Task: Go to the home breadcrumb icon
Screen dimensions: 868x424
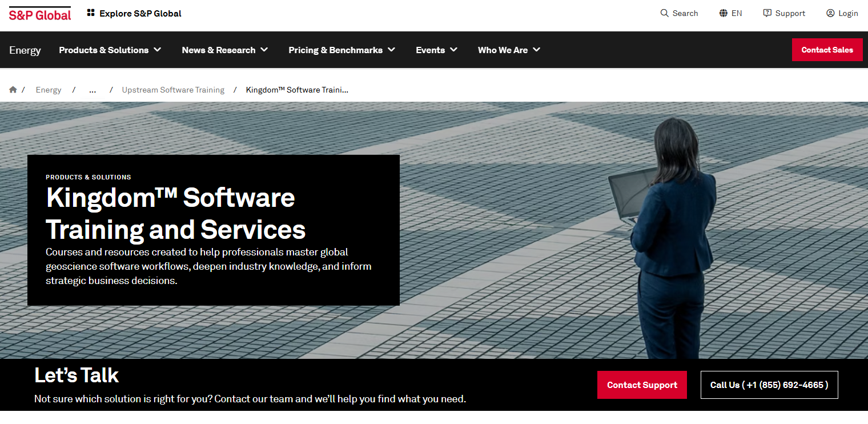Action: pyautogui.click(x=13, y=90)
